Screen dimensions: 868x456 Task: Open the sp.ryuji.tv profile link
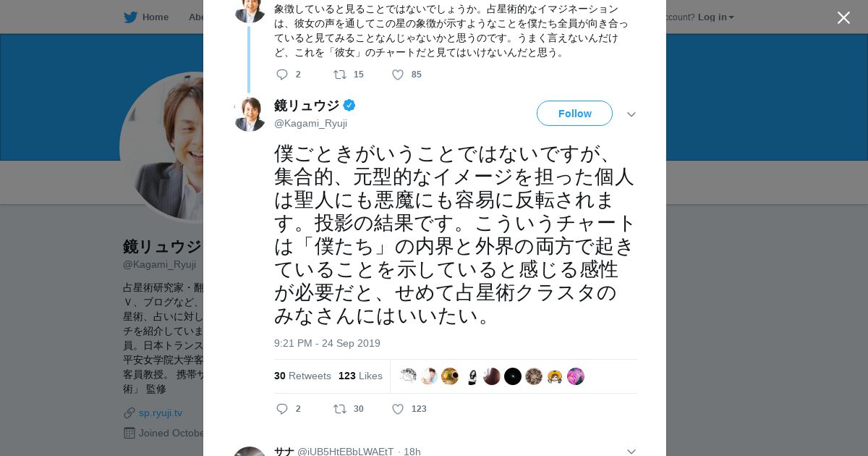161,413
